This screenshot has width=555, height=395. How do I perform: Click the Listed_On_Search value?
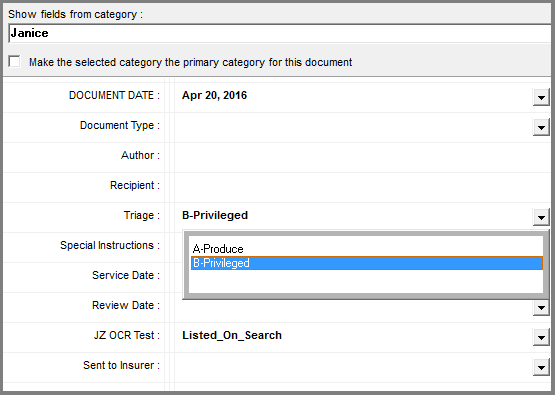click(x=232, y=335)
